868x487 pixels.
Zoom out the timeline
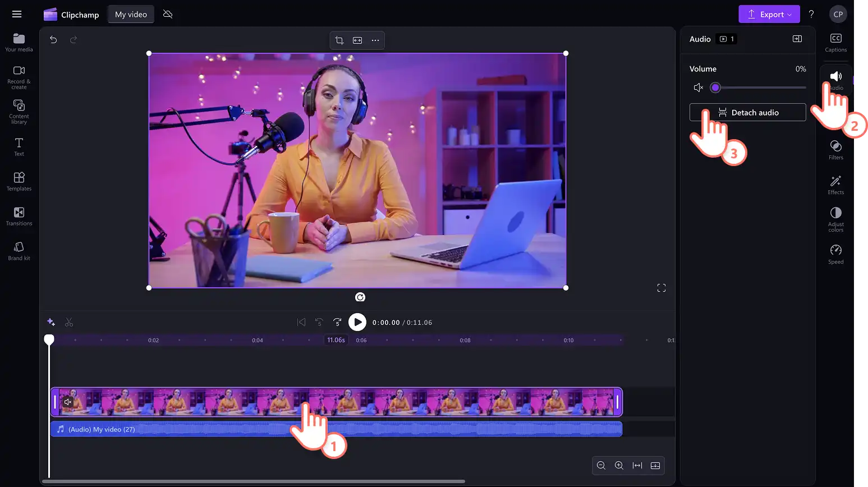601,466
